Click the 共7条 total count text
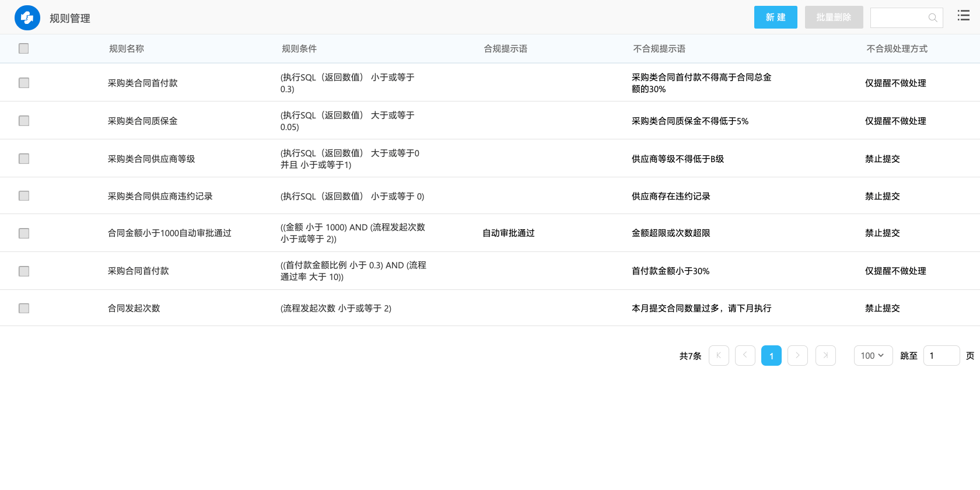The width and height of the screenshot is (980, 490). point(690,356)
